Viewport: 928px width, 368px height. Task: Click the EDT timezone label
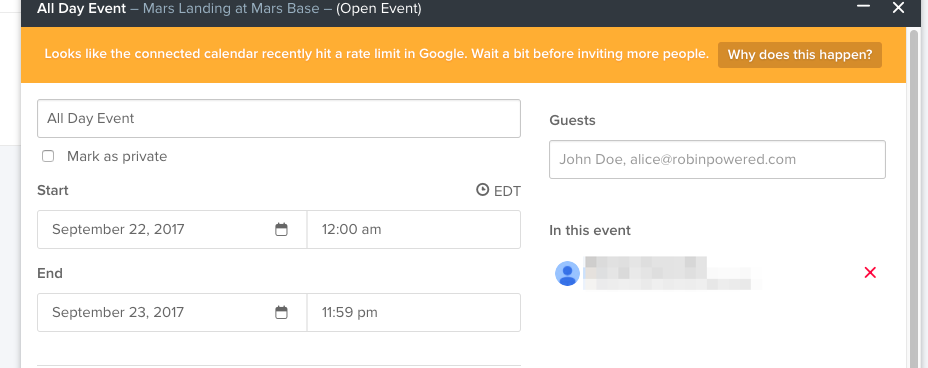coord(507,191)
